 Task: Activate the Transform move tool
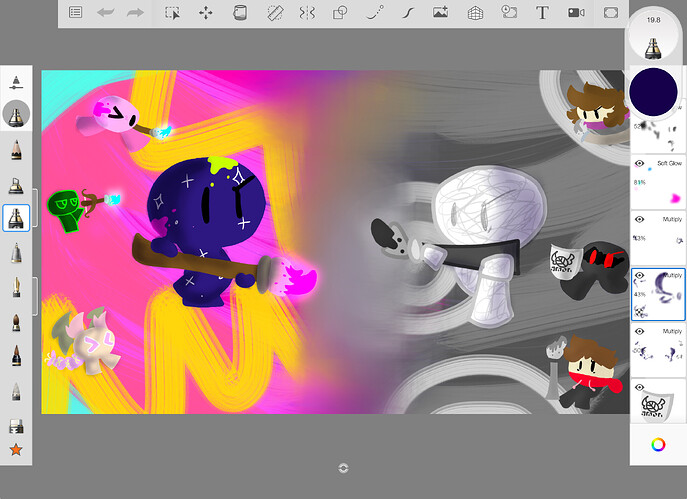coord(206,13)
